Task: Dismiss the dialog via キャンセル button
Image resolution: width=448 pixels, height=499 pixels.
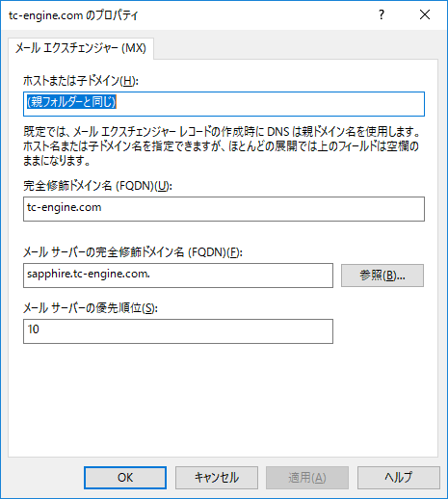Action: (x=217, y=478)
